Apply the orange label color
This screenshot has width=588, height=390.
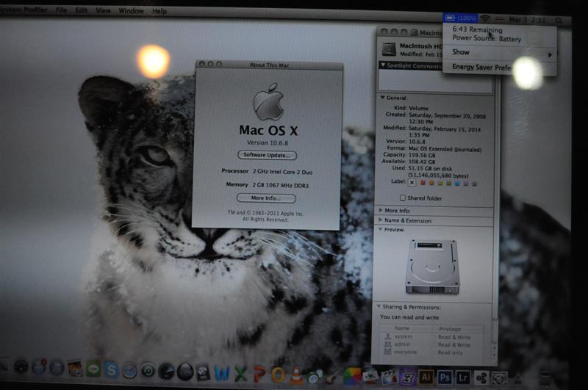(431, 183)
